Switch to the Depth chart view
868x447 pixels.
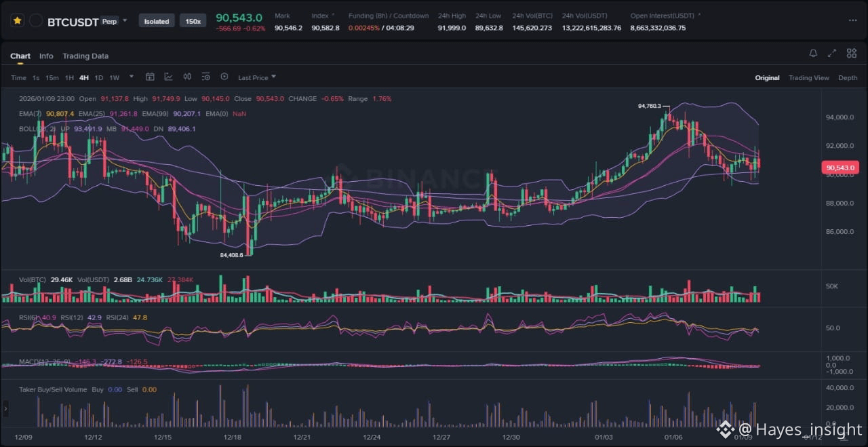tap(848, 78)
